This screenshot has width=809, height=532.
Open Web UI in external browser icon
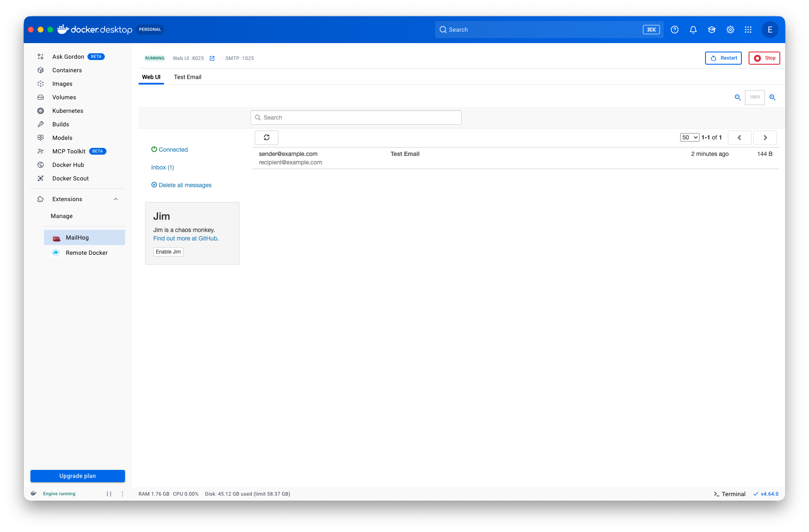[212, 58]
